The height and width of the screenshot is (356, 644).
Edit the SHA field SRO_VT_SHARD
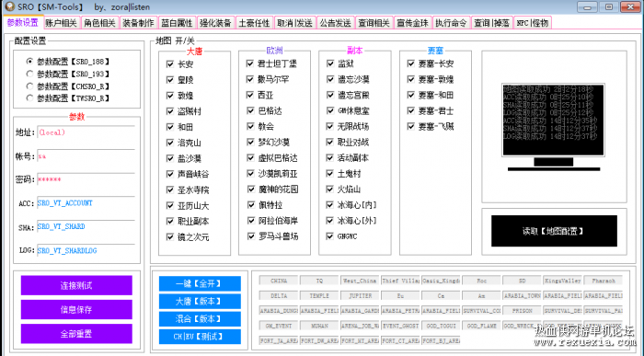pyautogui.click(x=86, y=226)
